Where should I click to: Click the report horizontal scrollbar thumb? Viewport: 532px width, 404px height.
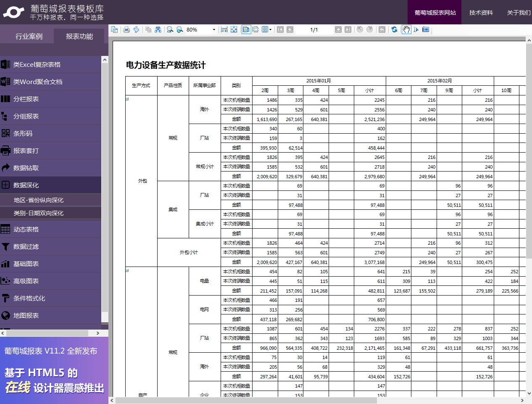246,401
